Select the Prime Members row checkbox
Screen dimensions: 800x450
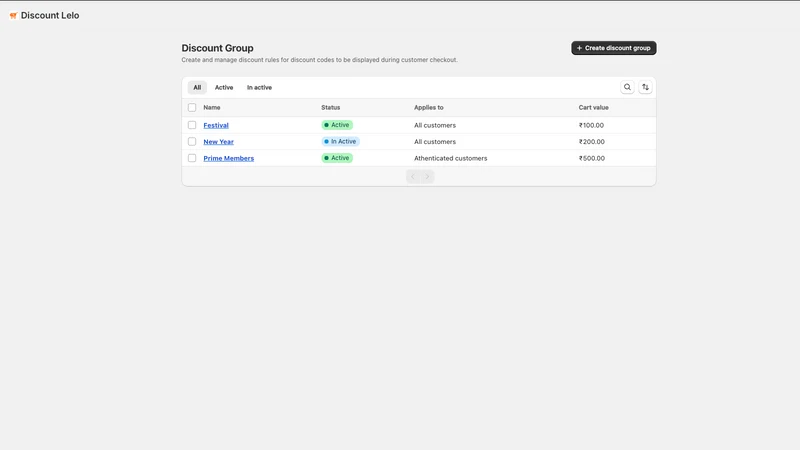[192, 158]
